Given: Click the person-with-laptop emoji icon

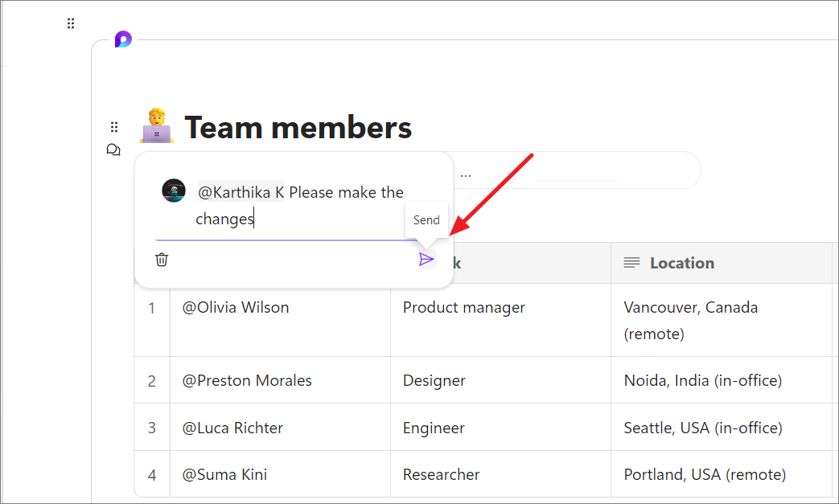Looking at the screenshot, I should click(x=156, y=127).
